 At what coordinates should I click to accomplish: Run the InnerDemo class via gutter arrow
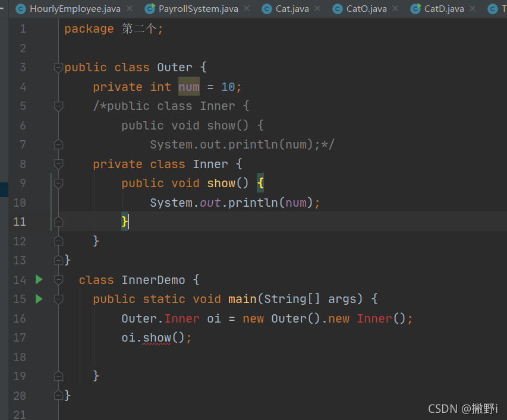[39, 279]
